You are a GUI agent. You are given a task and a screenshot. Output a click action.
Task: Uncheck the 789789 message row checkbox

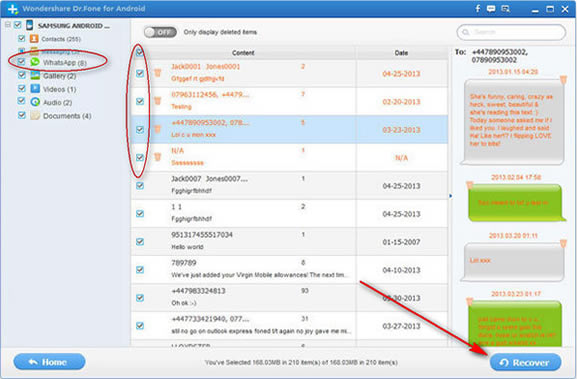pos(140,270)
